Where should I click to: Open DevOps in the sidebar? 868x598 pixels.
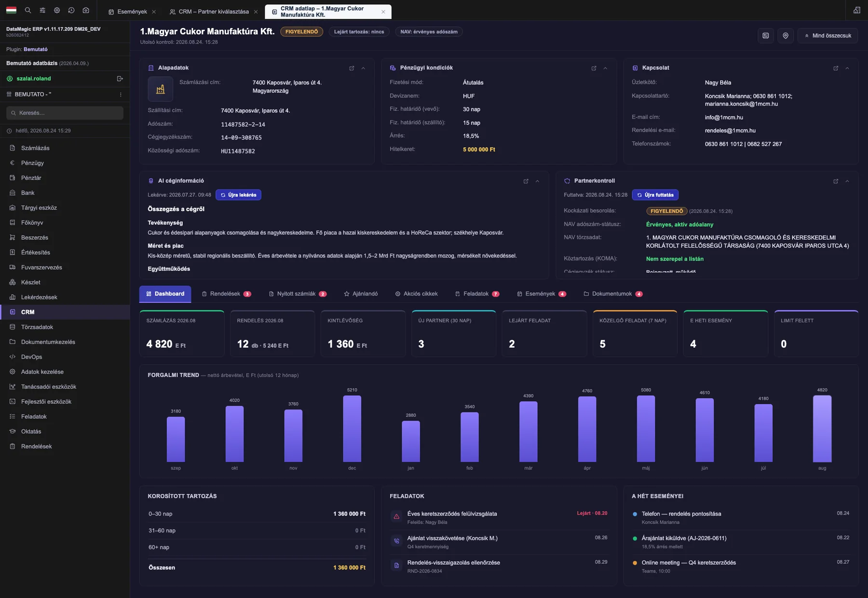coord(65,357)
